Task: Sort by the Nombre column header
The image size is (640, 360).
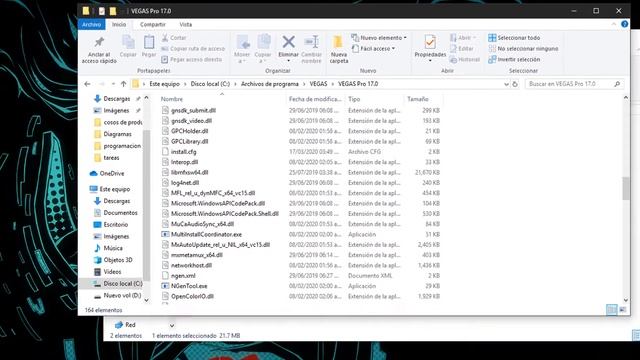Action: (x=172, y=99)
